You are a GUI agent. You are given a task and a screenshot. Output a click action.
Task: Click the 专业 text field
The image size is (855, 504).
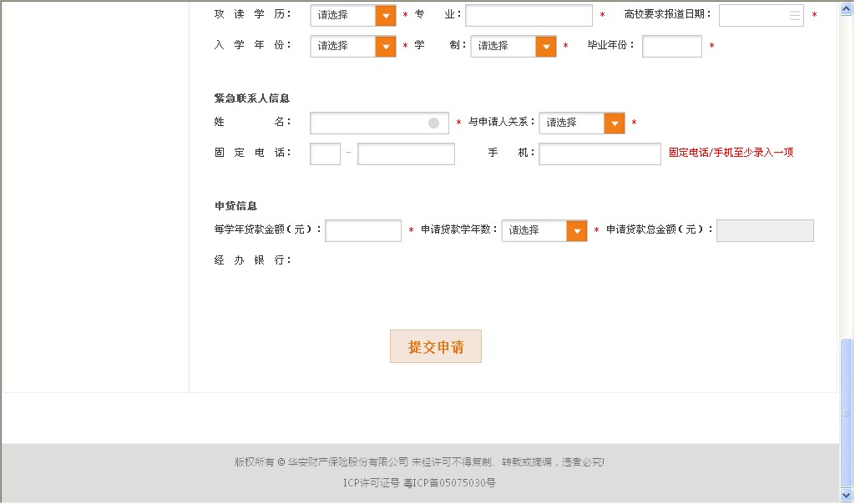pyautogui.click(x=529, y=15)
